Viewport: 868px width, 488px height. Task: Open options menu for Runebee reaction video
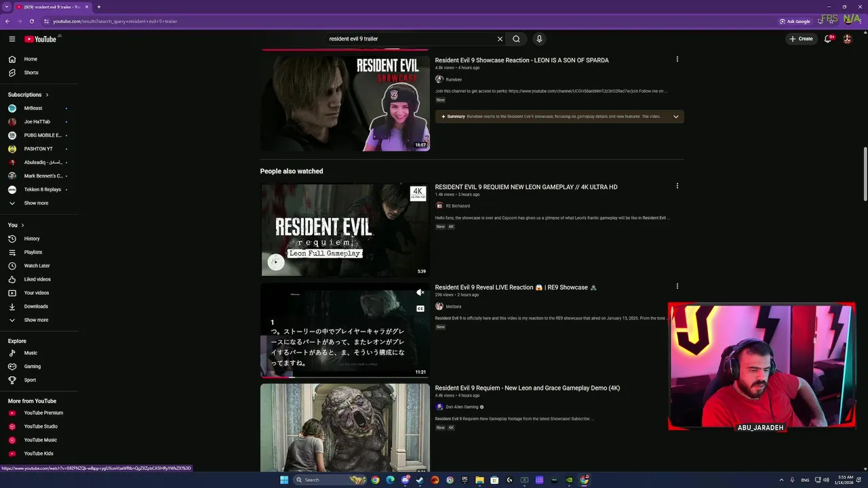(677, 60)
